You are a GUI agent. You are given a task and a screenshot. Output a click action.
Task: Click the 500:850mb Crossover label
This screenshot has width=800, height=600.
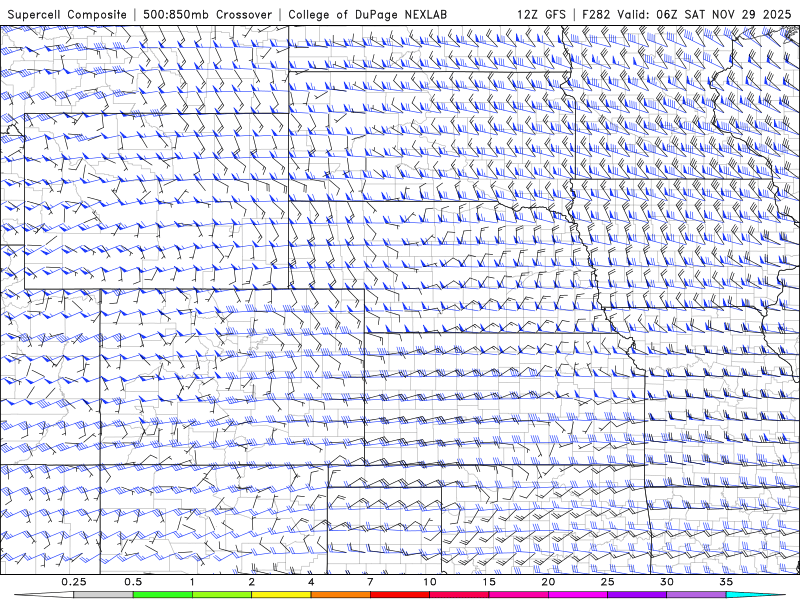[x=208, y=14]
